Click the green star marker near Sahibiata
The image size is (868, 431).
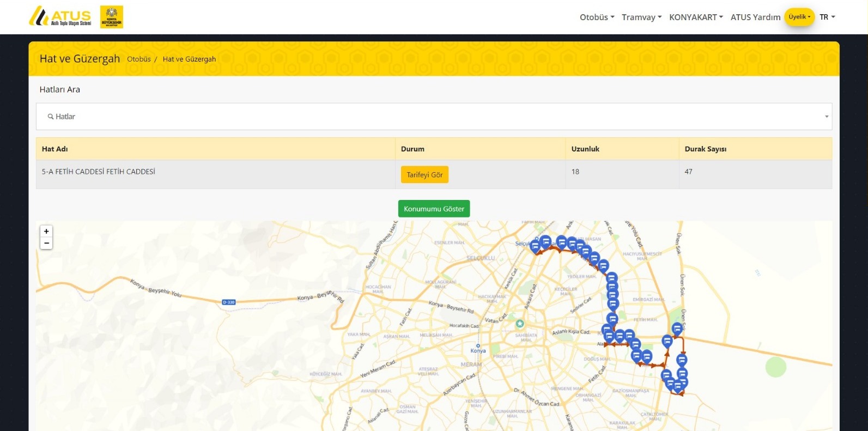[x=520, y=323]
